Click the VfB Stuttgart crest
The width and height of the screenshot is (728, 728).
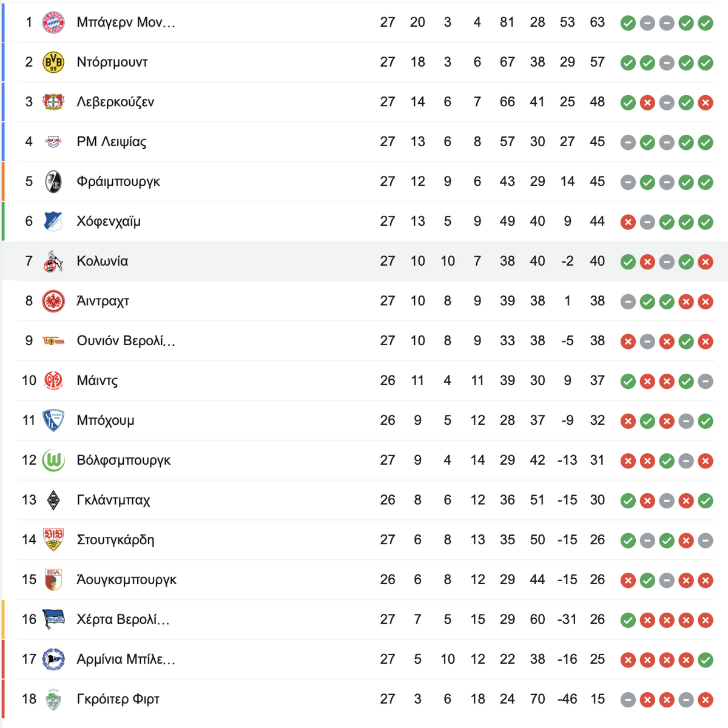[x=53, y=540]
